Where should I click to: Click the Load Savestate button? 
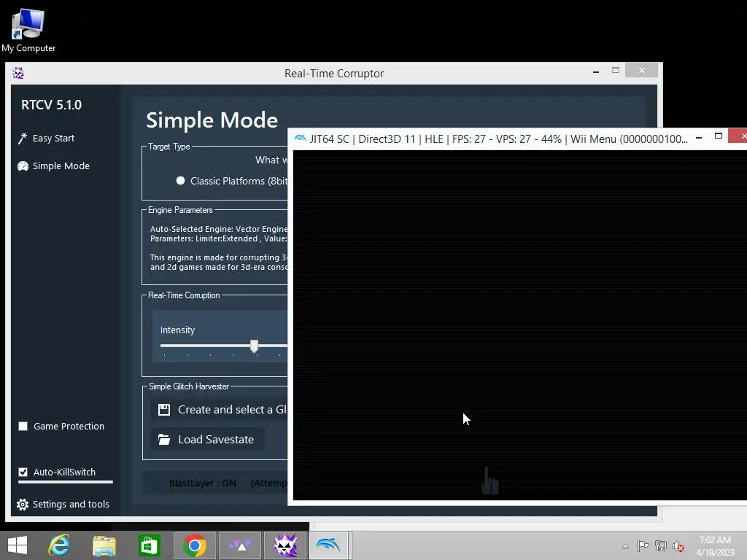206,440
